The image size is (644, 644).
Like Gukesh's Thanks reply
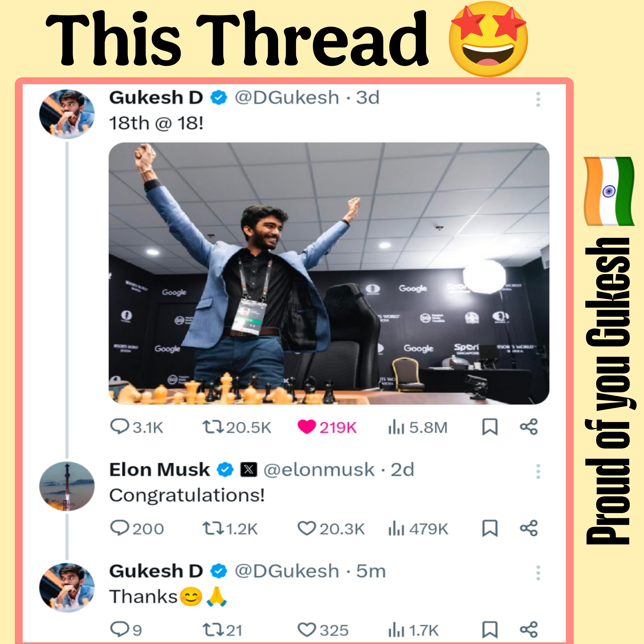(x=323, y=630)
